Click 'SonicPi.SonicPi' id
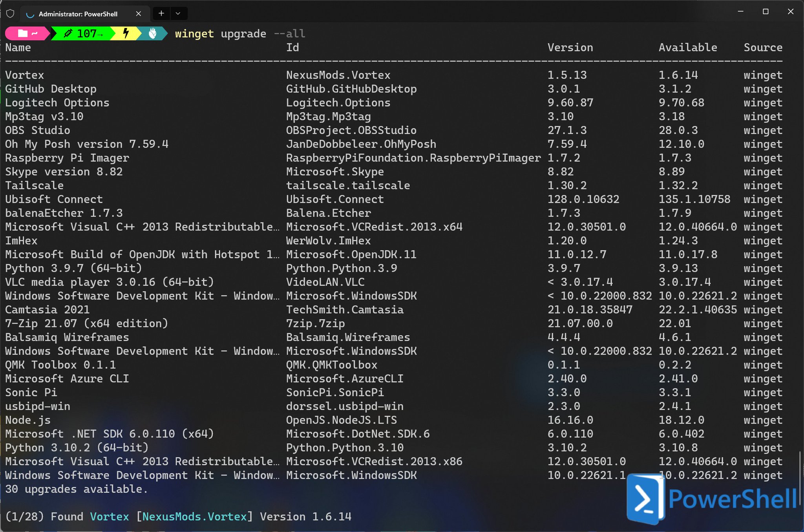Viewport: 804px width, 532px height. tap(335, 393)
